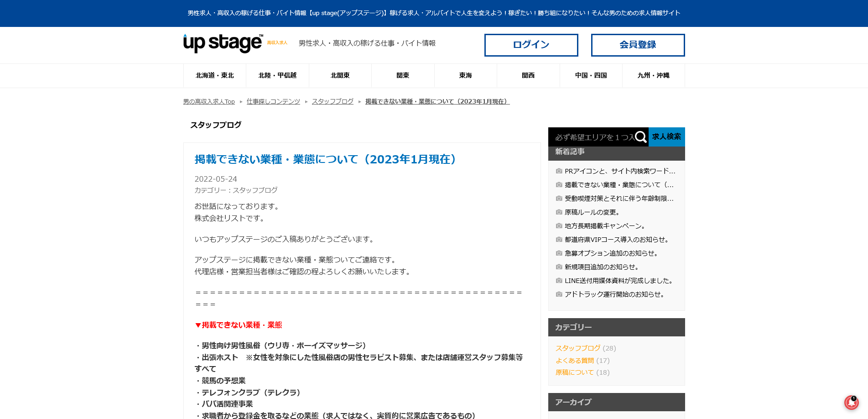Click the article date 2022-05-24
This screenshot has width=868, height=419.
216,179
